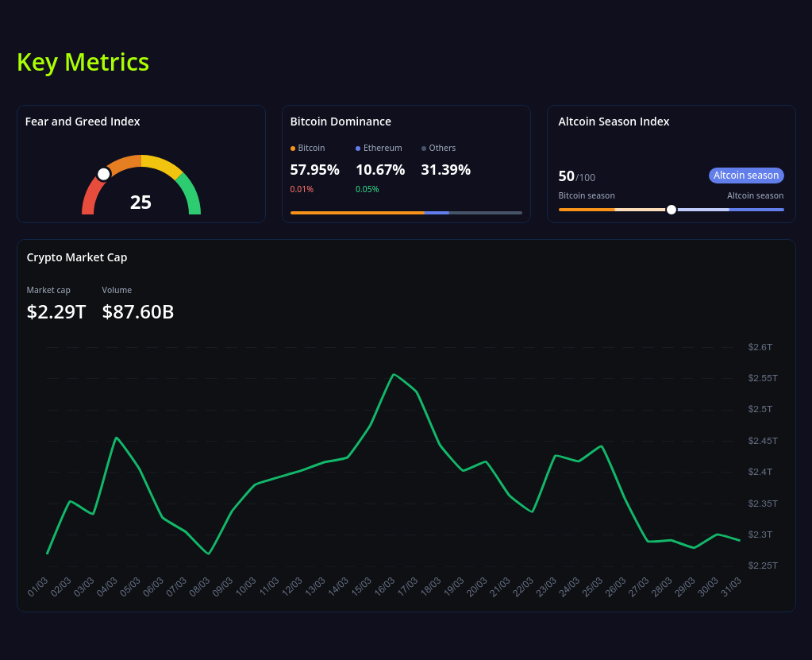Expand the Crypto Market Cap card
This screenshot has height=660, width=812.
tap(76, 257)
